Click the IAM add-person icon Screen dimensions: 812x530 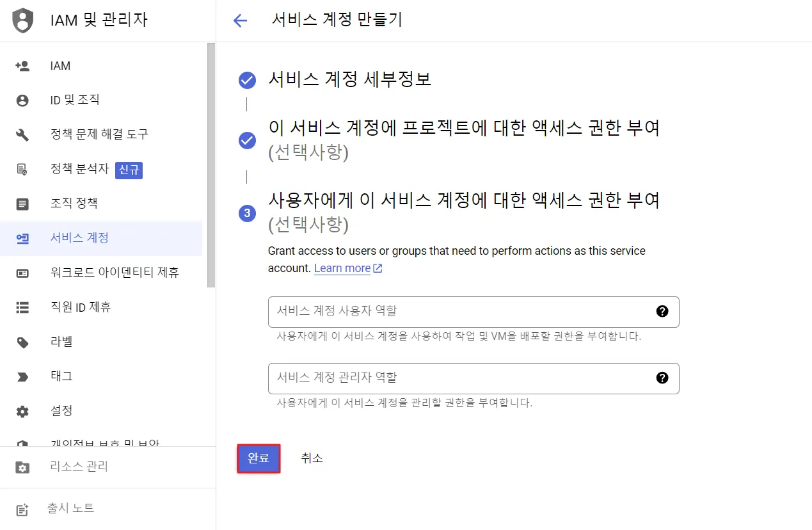coord(22,66)
